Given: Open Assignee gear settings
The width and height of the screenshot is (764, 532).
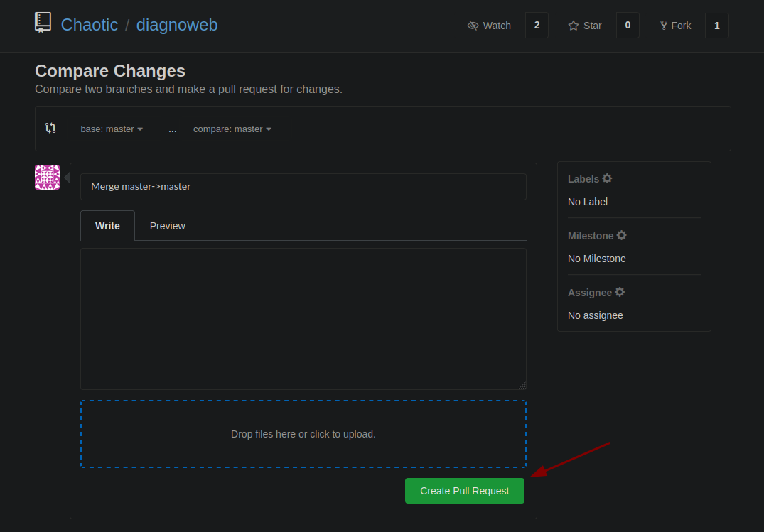Looking at the screenshot, I should (620, 293).
